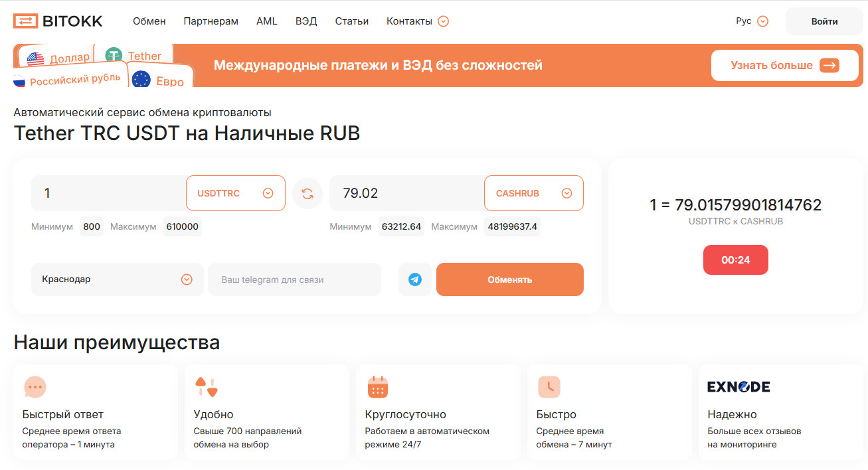This screenshot has height=470, width=868.
Task: Click the Tether TRC USDT на Наличные RUB heading
Action: click(x=187, y=133)
